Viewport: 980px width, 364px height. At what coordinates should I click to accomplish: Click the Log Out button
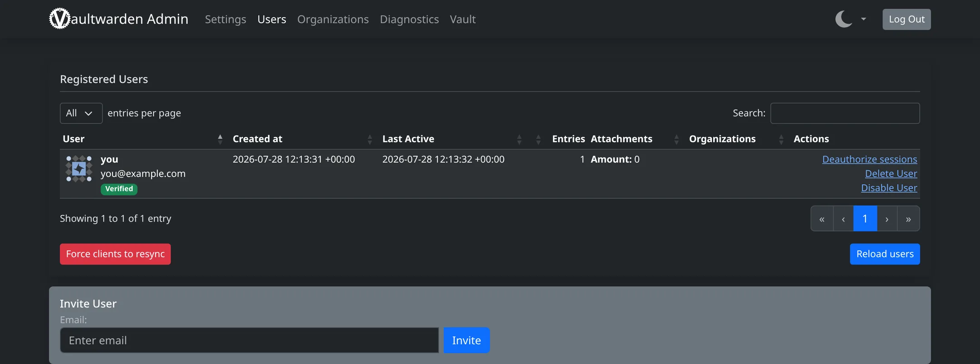click(x=906, y=19)
